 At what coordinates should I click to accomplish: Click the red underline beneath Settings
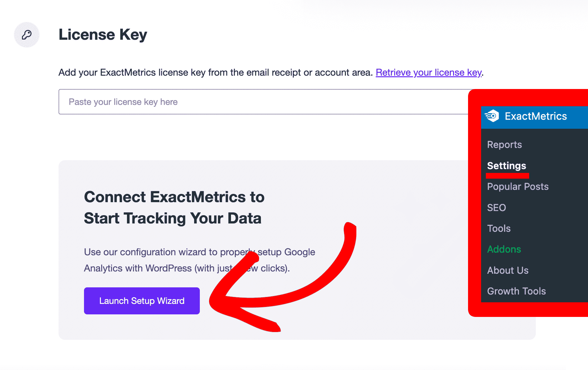[507, 175]
